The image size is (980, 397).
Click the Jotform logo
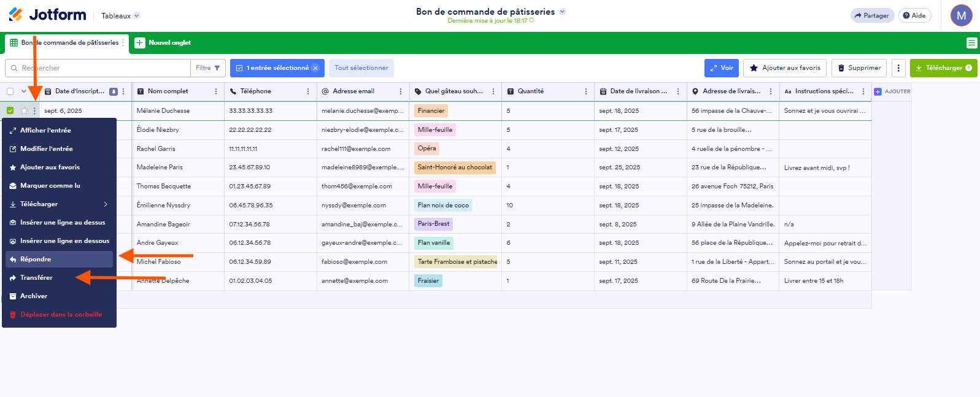47,15
